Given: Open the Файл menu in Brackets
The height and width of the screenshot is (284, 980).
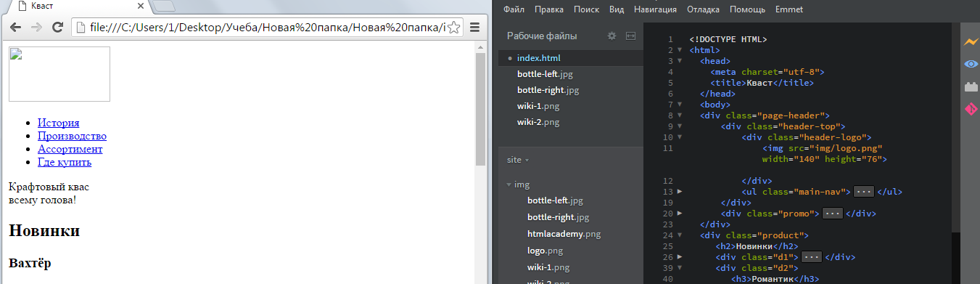Looking at the screenshot, I should point(514,9).
